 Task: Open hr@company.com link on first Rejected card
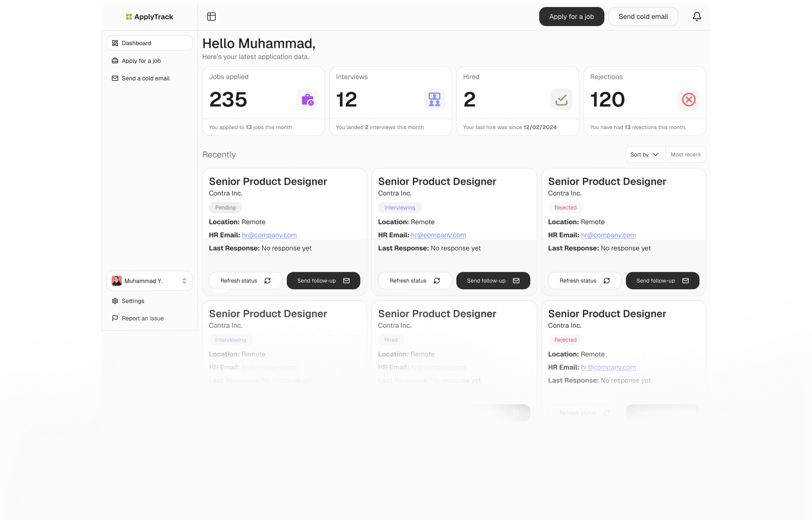coord(608,235)
